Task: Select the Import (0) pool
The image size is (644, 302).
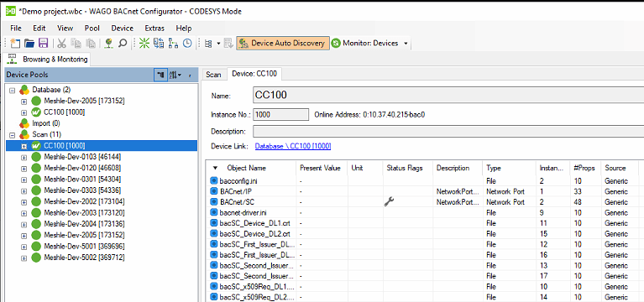Action: [47, 123]
